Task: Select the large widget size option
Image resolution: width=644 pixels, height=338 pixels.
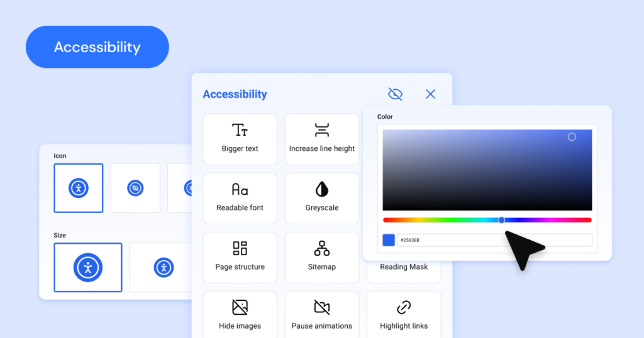Action: click(x=88, y=268)
